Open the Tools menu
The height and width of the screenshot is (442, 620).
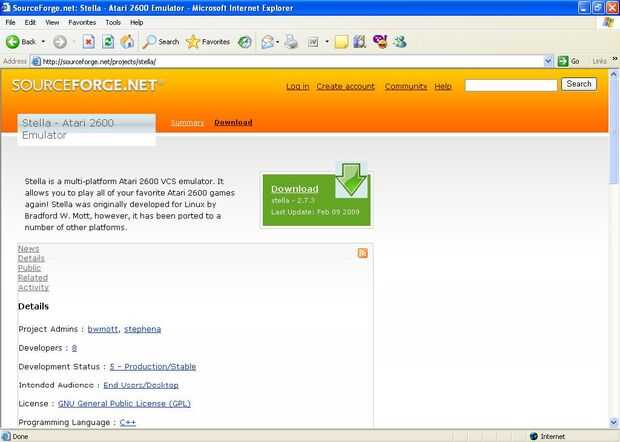[113, 23]
